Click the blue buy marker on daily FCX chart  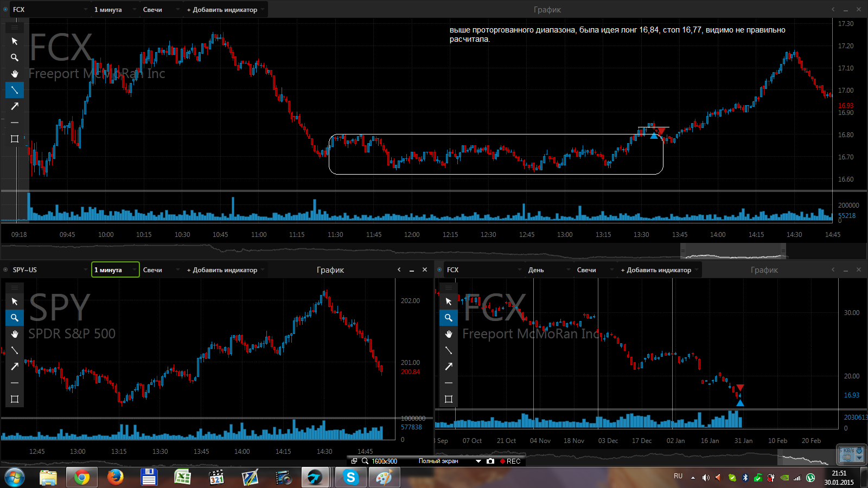[x=740, y=403]
